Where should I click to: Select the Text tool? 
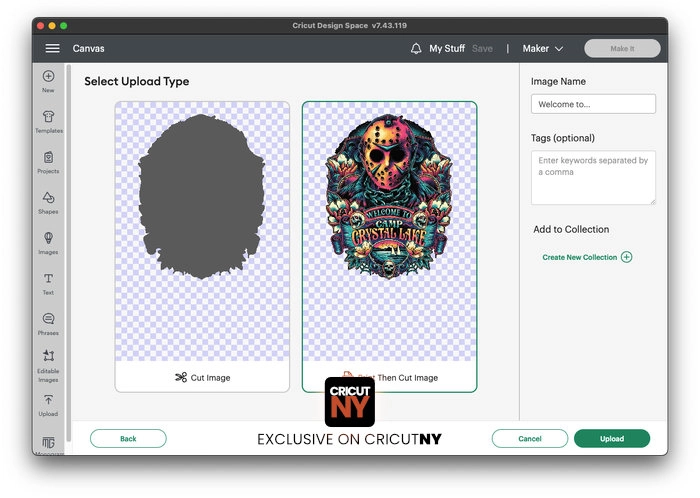(x=48, y=278)
